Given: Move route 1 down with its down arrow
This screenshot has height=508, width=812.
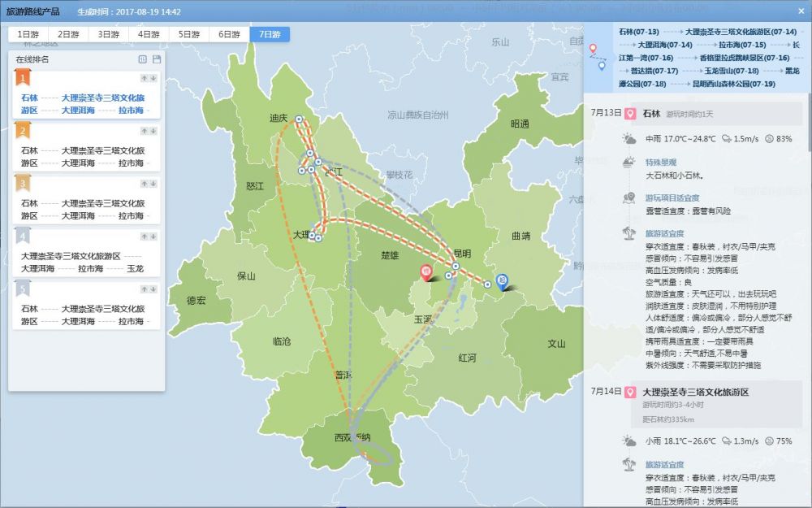Looking at the screenshot, I should click(x=153, y=78).
